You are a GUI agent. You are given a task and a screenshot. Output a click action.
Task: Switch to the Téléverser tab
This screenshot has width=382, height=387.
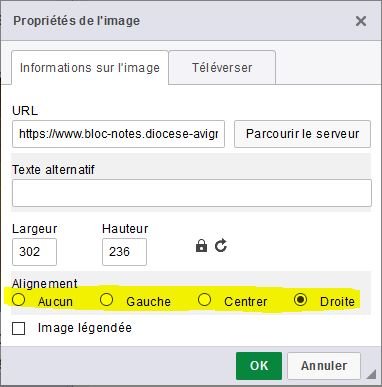[222, 68]
